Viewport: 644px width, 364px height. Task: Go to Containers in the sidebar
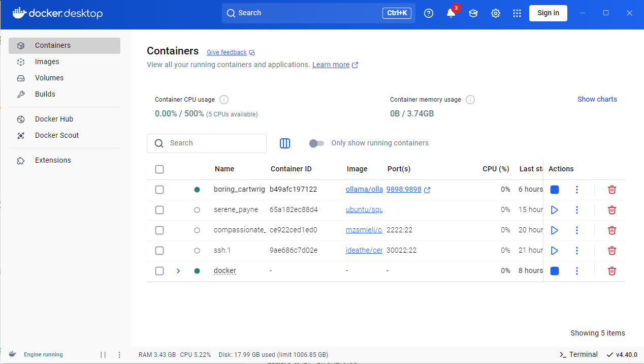pos(65,45)
